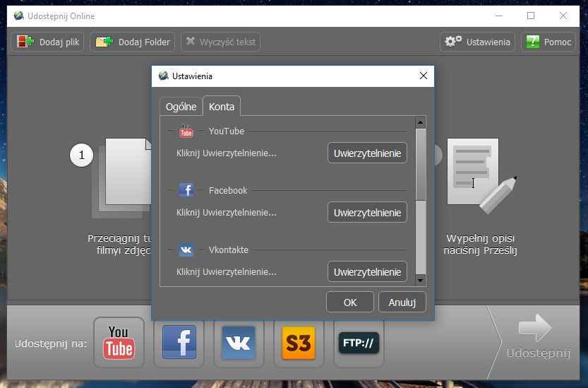Click the Dodaj Folder toolbar button
The width and height of the screenshot is (588, 388).
(133, 42)
